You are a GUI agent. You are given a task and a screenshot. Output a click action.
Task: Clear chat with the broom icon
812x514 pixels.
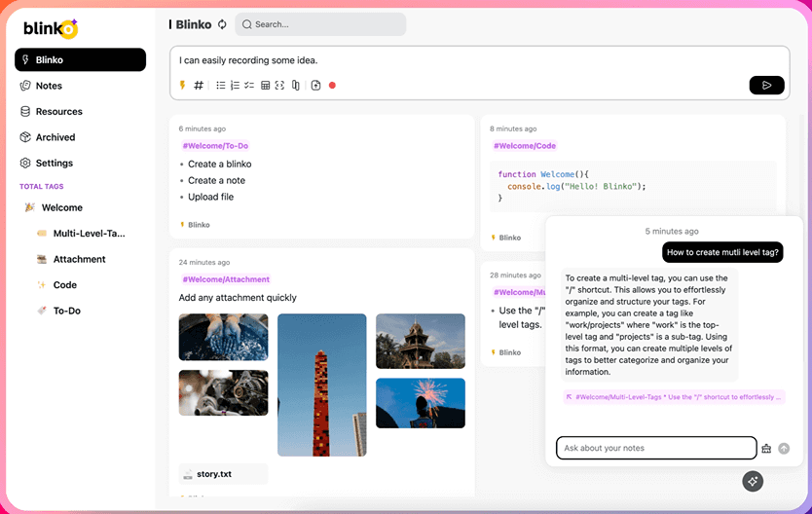pos(766,449)
